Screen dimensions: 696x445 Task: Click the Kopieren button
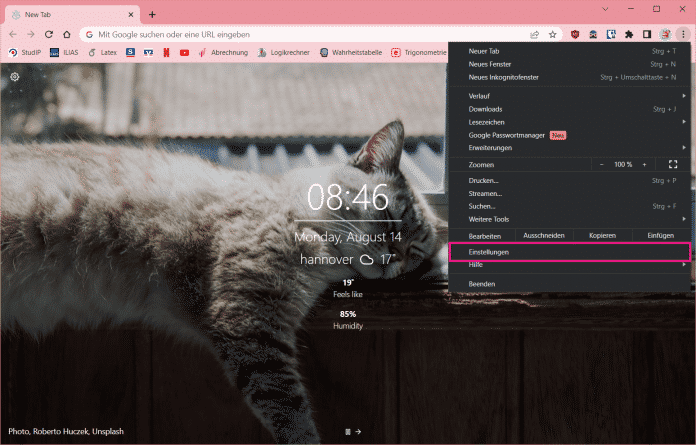coord(603,235)
